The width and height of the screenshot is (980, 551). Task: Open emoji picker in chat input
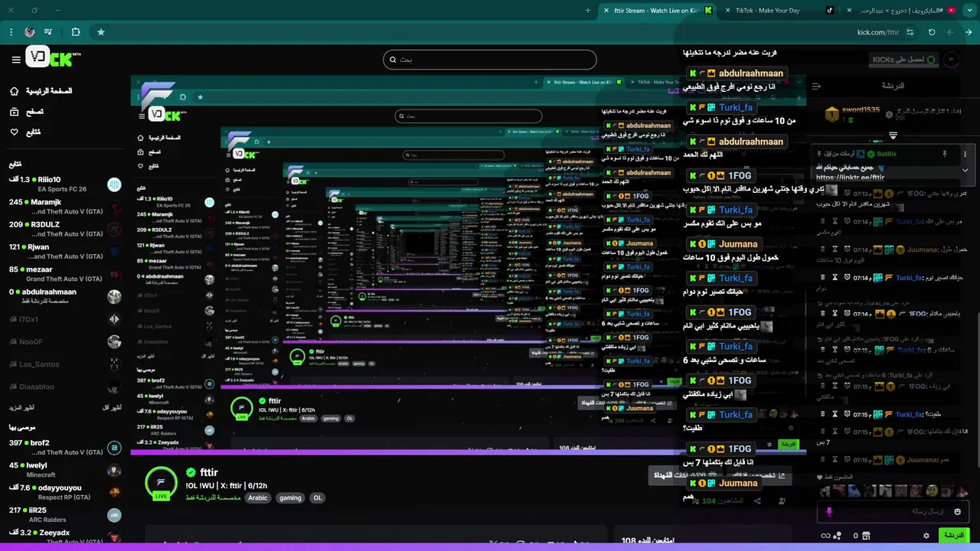[x=957, y=511]
